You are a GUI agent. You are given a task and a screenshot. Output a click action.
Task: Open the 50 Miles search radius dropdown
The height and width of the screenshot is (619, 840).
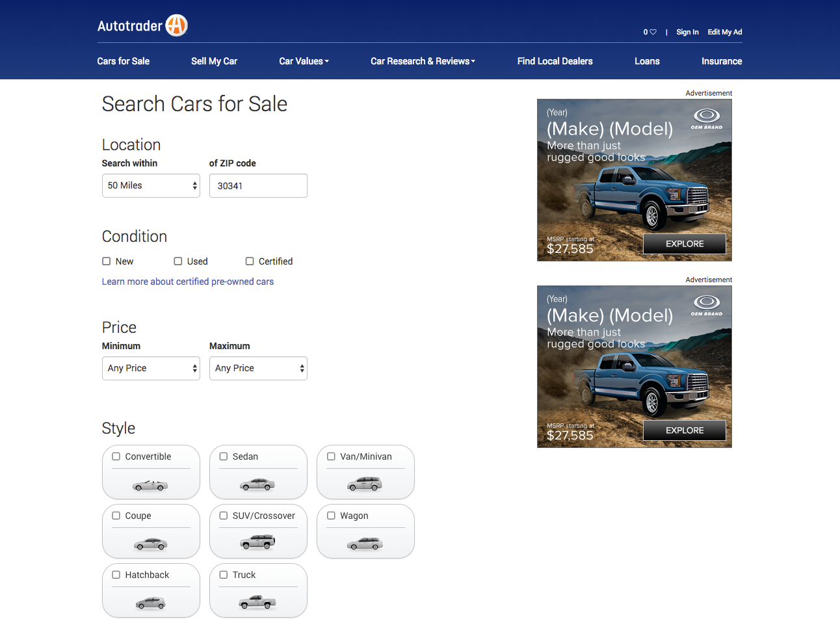pos(151,185)
